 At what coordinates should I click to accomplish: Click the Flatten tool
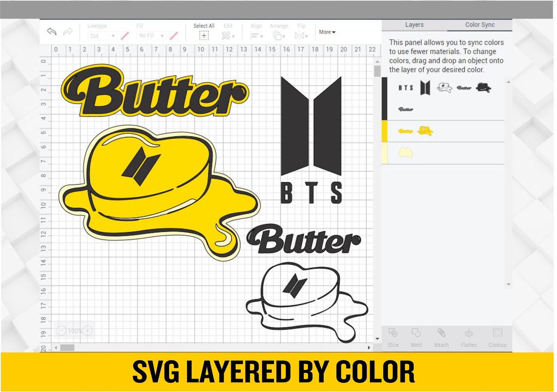[469, 338]
